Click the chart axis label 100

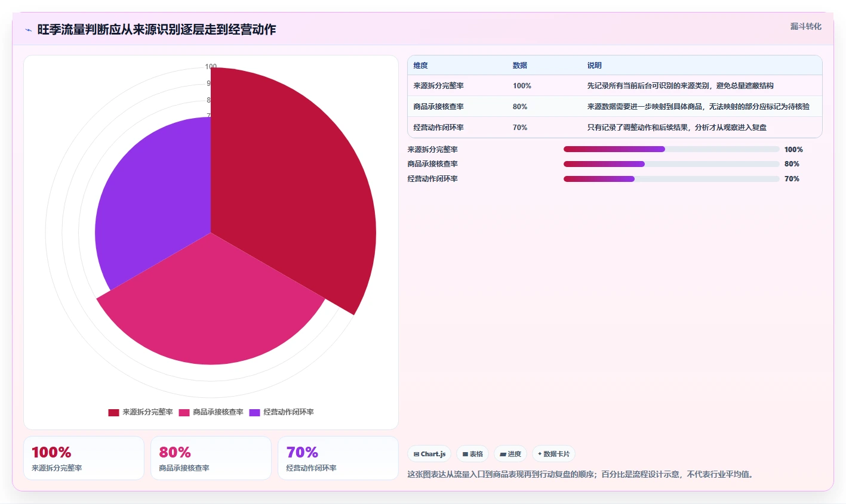pos(211,67)
